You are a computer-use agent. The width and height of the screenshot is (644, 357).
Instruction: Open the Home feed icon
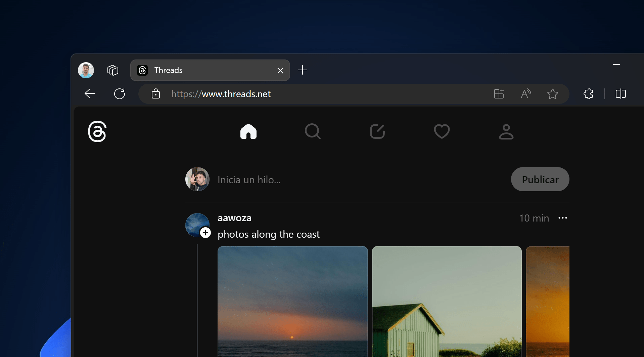tap(248, 131)
